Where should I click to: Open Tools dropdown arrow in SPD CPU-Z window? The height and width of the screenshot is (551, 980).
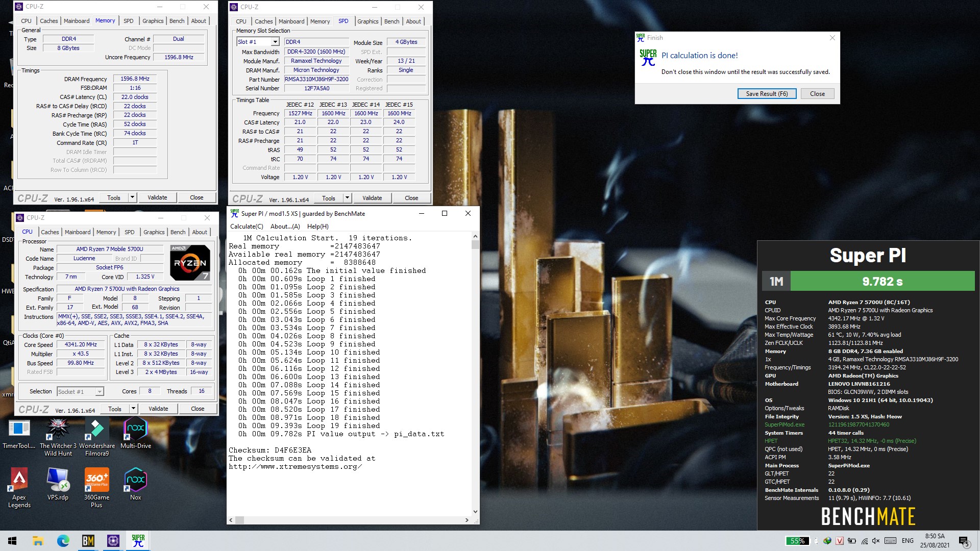(347, 198)
